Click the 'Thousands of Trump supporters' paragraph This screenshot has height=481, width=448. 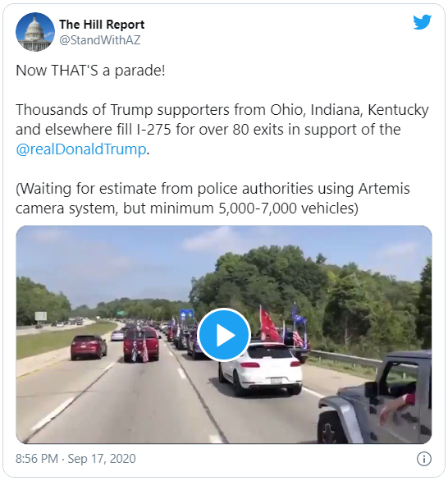(x=222, y=130)
